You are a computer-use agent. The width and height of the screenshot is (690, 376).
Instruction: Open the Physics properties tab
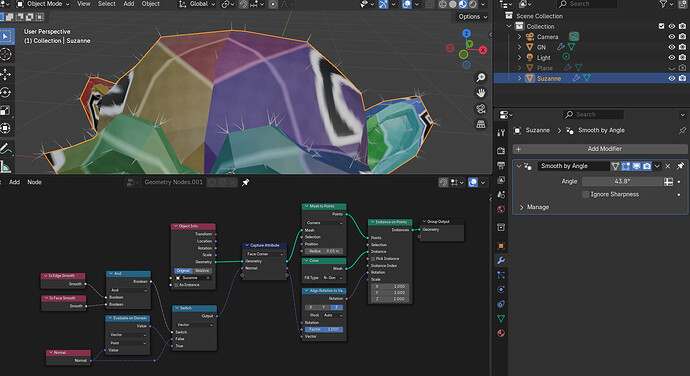[x=501, y=289]
